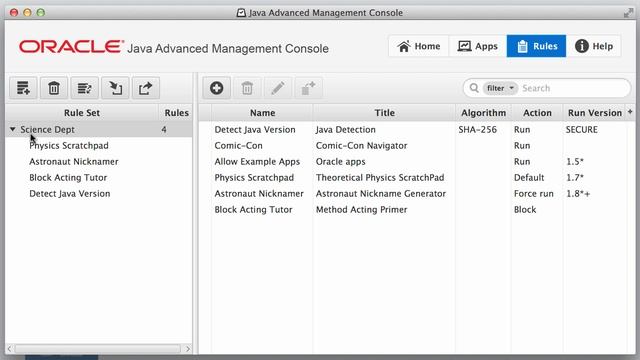Click the edit rule set icon
Viewport: 640px width, 360px height.
click(x=84, y=88)
